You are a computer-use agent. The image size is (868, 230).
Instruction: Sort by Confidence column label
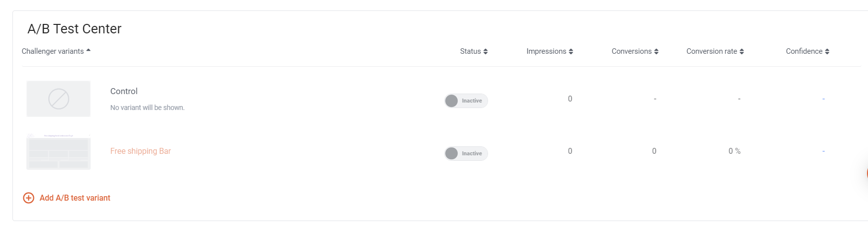[804, 51]
